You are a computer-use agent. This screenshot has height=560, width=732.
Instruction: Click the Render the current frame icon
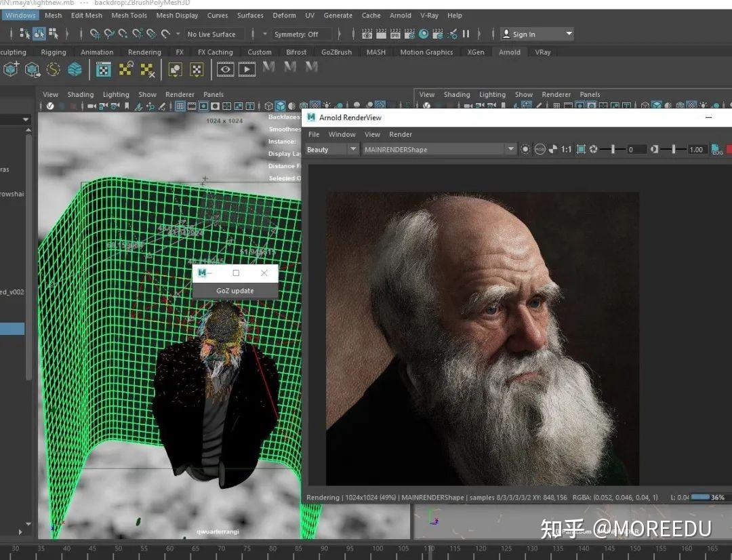[x=366, y=34]
